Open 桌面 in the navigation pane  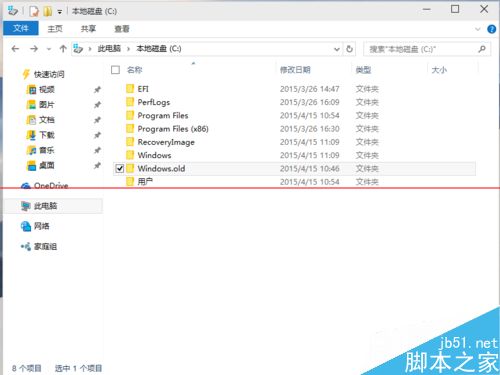tap(47, 165)
